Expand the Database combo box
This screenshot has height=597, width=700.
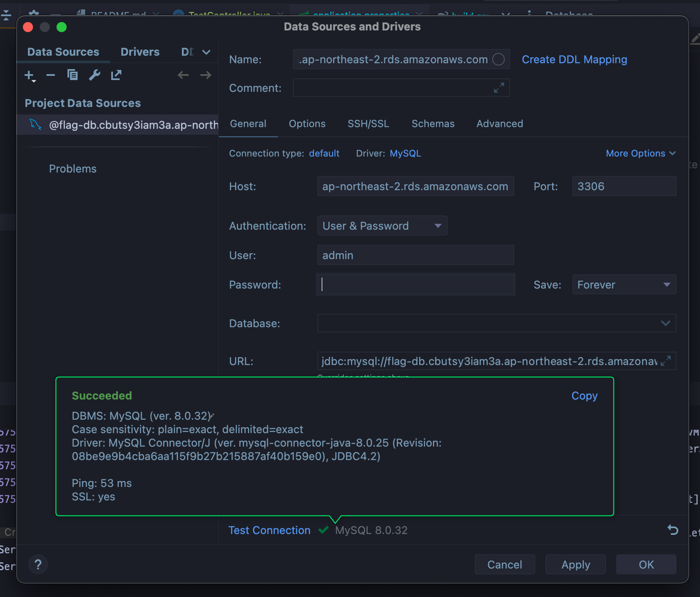(665, 323)
